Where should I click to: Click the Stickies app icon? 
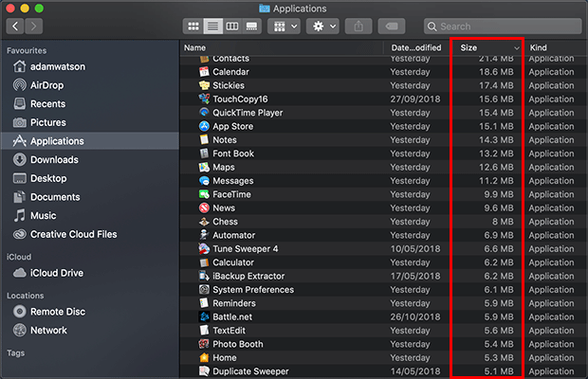tap(204, 85)
